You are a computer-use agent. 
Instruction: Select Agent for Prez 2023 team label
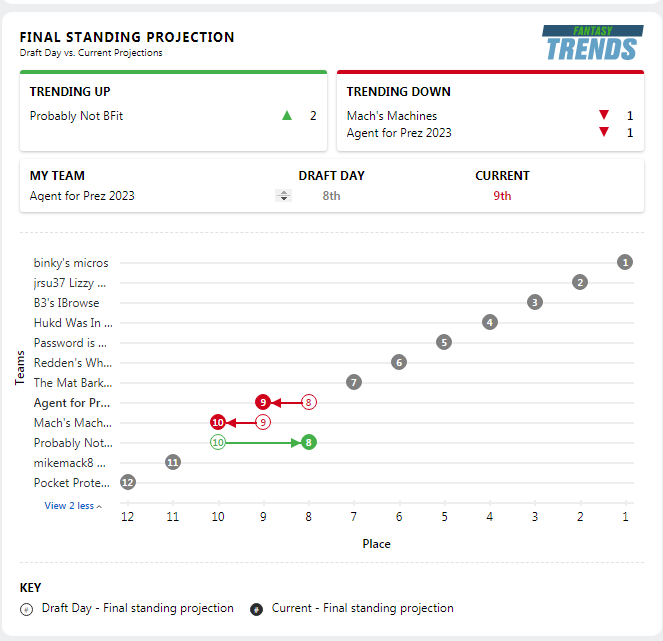[x=72, y=403]
